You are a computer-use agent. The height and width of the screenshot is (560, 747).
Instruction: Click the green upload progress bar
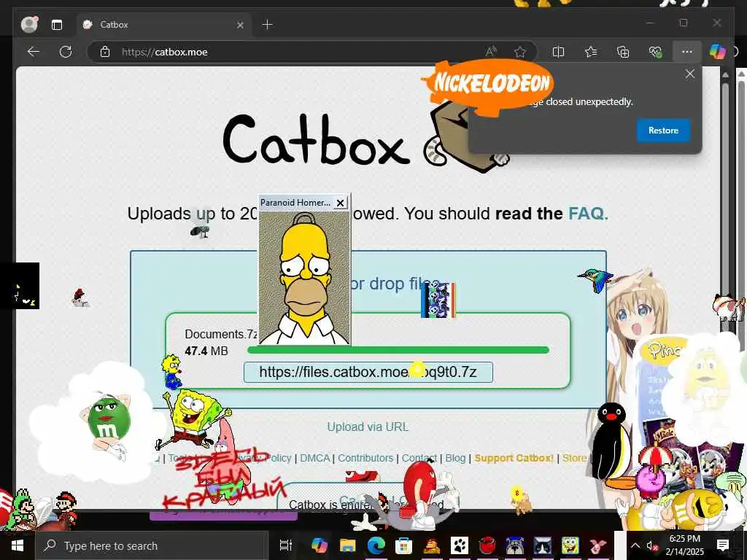point(398,350)
